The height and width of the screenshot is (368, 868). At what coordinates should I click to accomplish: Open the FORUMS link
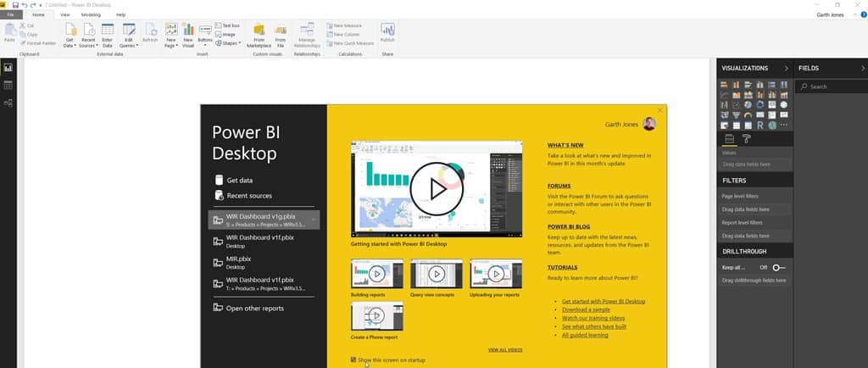559,186
